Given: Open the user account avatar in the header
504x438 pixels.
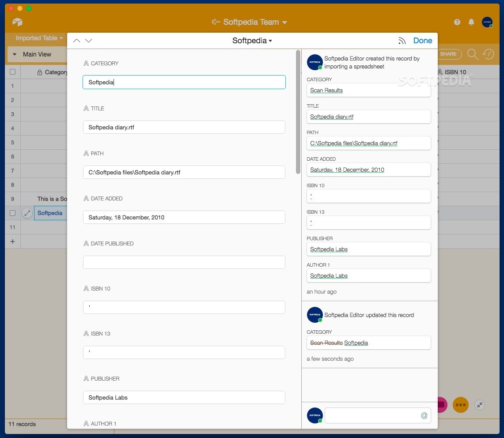Looking at the screenshot, I should pos(487,22).
